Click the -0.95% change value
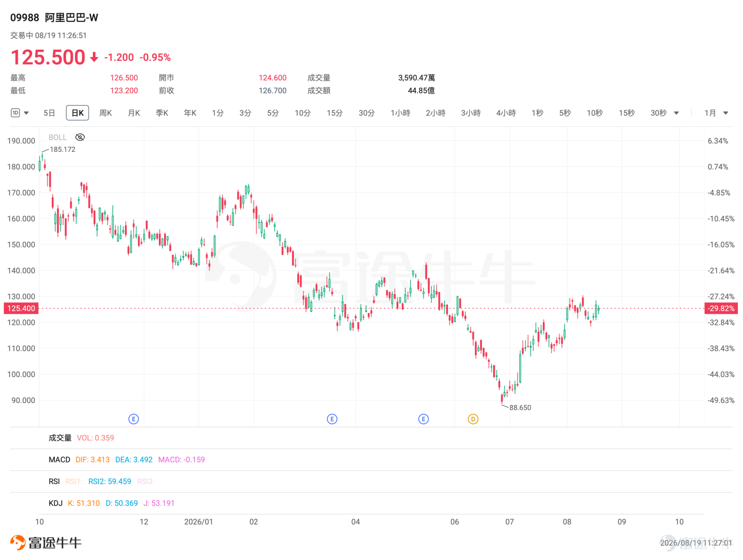The image size is (743, 560). (156, 58)
